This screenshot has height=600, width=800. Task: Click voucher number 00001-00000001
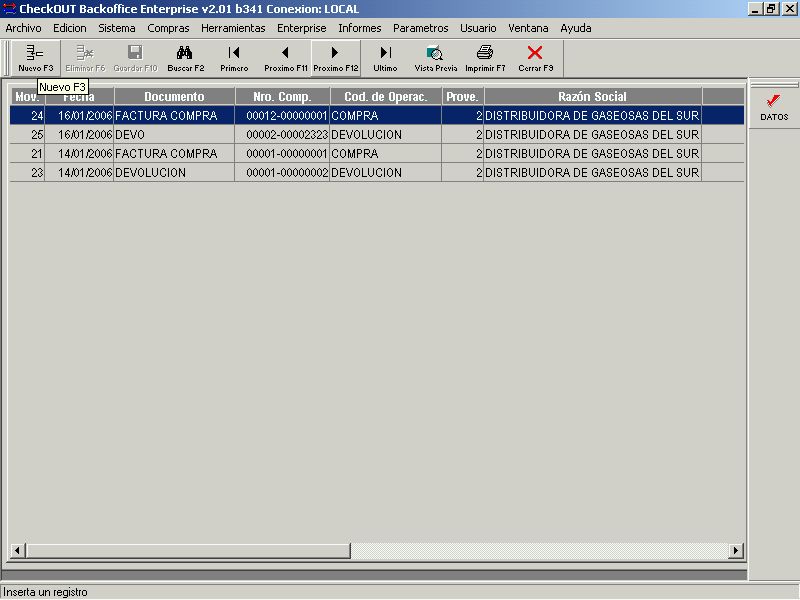click(283, 154)
